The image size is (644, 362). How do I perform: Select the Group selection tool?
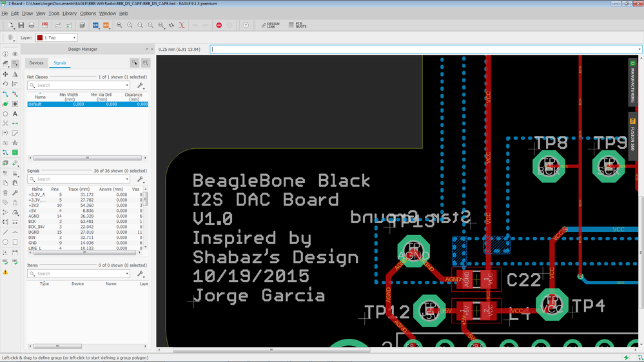click(15, 64)
